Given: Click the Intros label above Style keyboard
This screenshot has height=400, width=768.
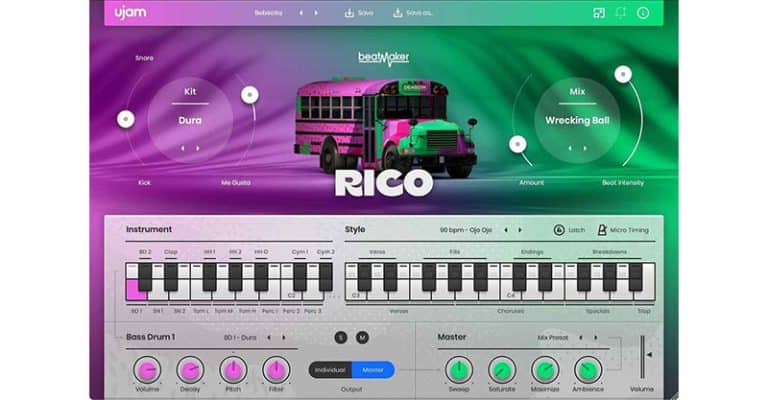Looking at the screenshot, I should [377, 252].
